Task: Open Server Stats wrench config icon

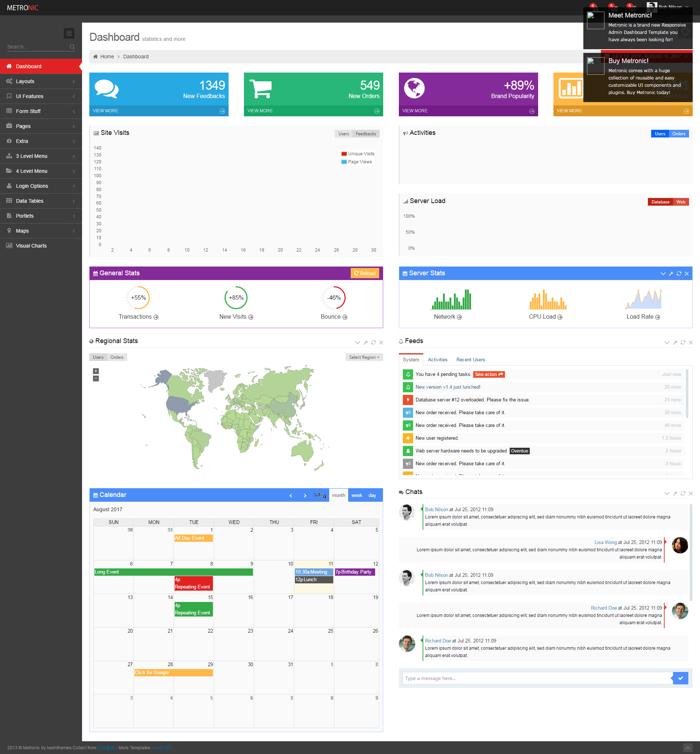Action: (x=671, y=273)
